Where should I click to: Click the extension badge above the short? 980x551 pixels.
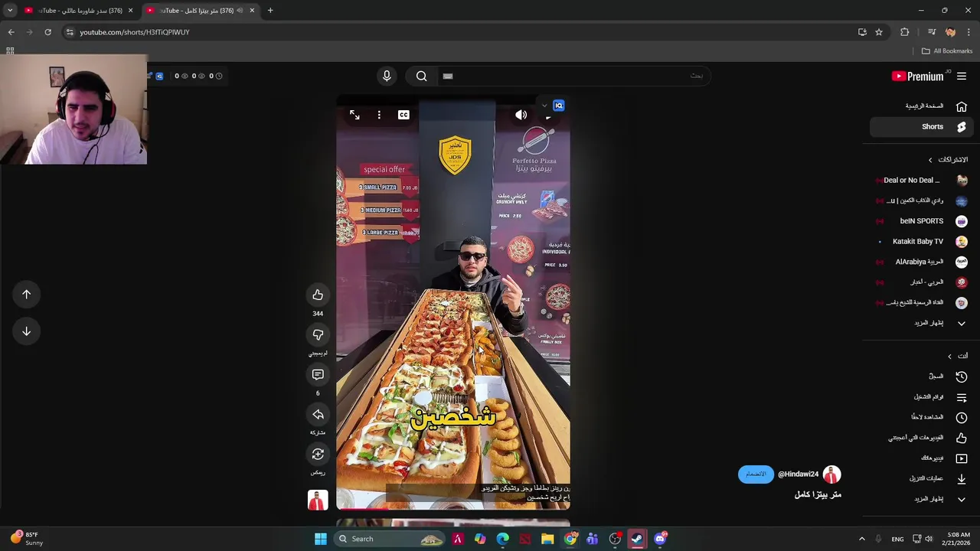pyautogui.click(x=559, y=106)
